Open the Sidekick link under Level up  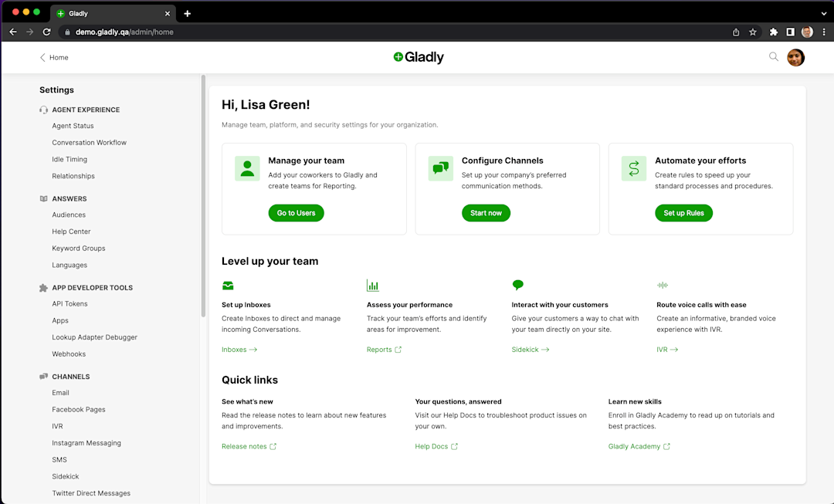531,350
